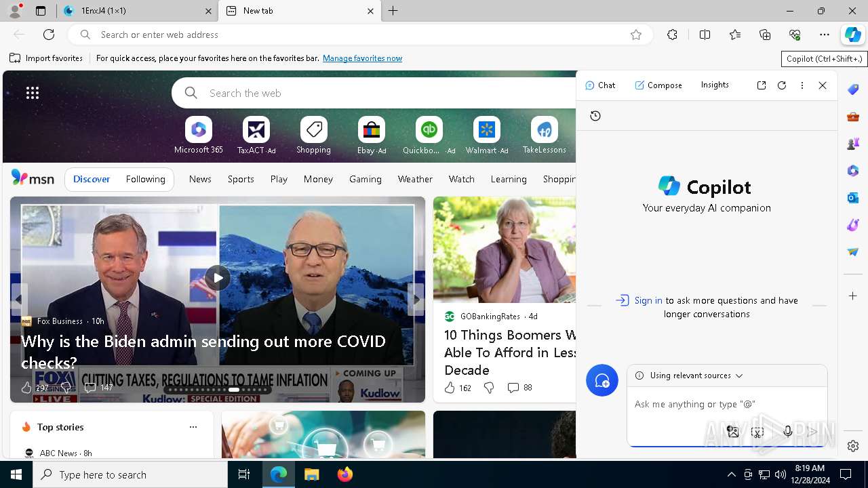The image size is (868, 488).
Task: Open the Favorites star-list icon
Action: point(735,35)
